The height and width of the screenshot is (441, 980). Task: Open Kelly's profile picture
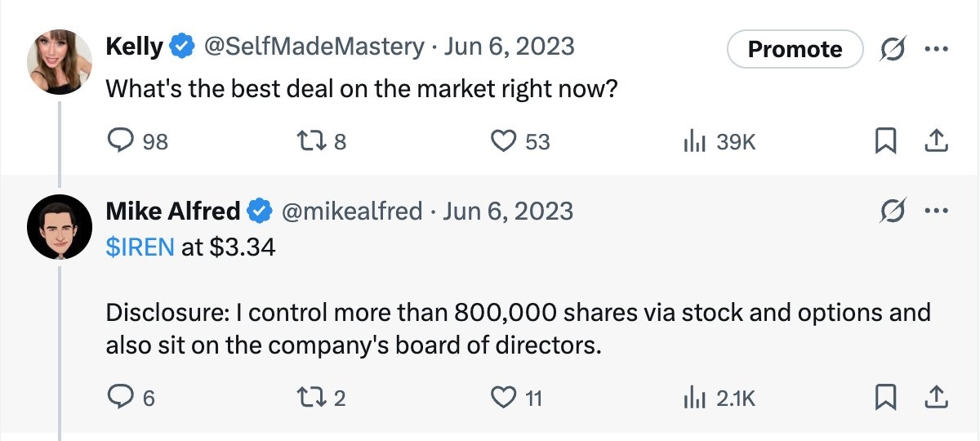[x=60, y=62]
